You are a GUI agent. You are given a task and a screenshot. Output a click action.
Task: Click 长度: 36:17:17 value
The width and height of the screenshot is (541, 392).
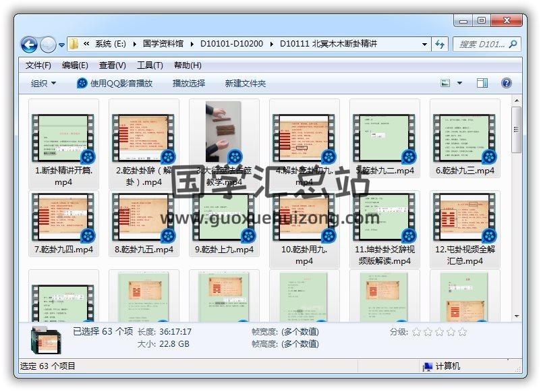click(175, 331)
